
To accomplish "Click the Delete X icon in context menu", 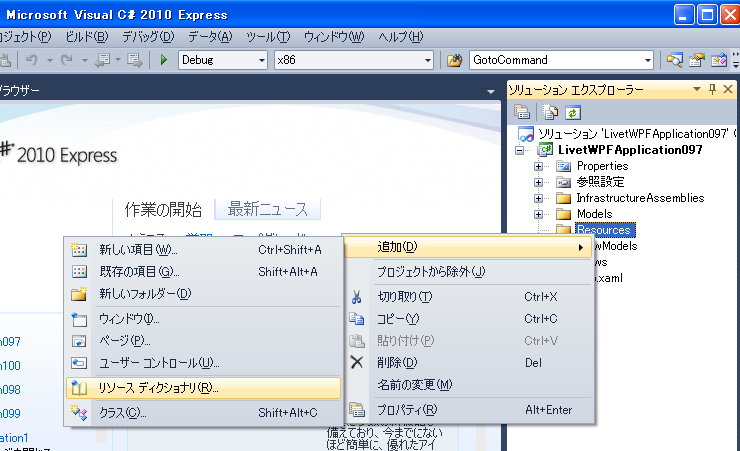I will [357, 362].
